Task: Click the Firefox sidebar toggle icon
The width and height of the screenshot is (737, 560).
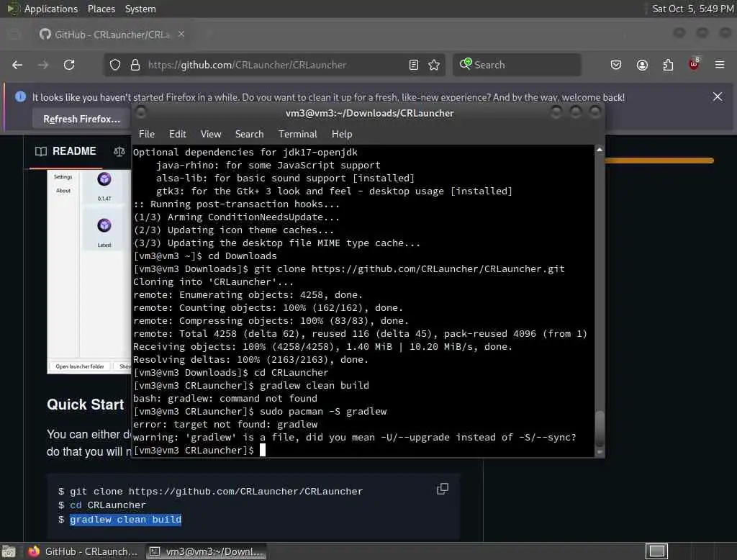Action: tap(14, 35)
